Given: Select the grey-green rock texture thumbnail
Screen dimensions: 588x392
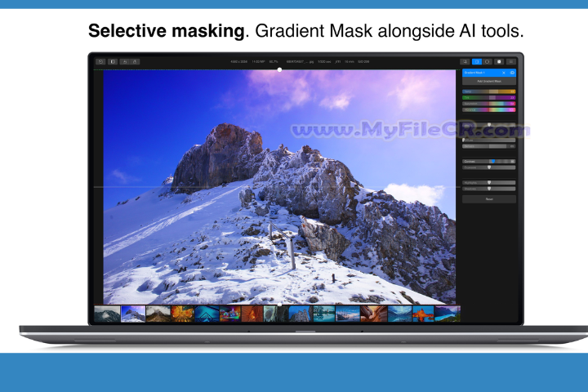Looking at the screenshot, I should [276, 314].
